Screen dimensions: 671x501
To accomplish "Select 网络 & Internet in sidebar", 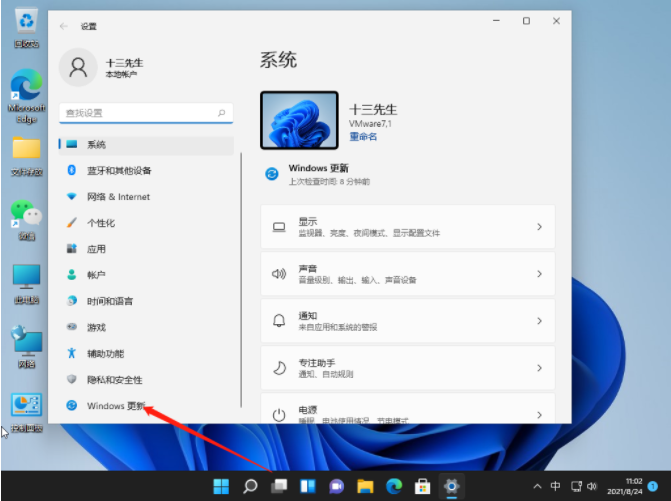I will click(118, 197).
